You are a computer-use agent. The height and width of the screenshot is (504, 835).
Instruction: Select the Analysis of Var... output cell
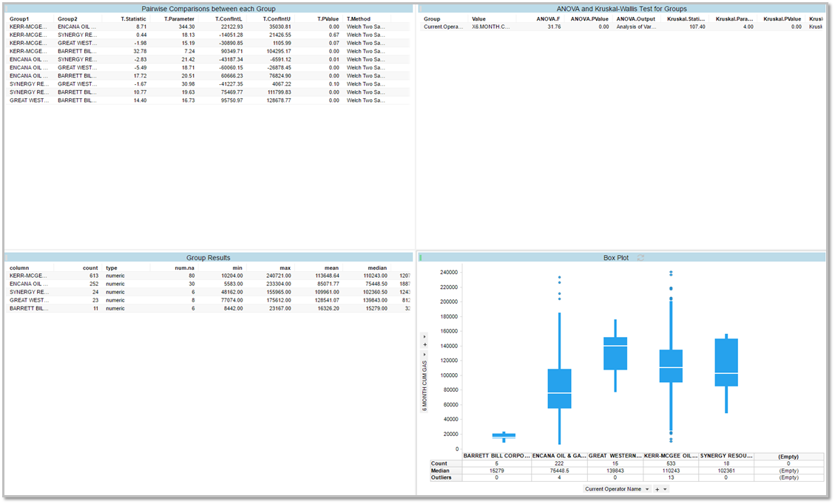(636, 27)
